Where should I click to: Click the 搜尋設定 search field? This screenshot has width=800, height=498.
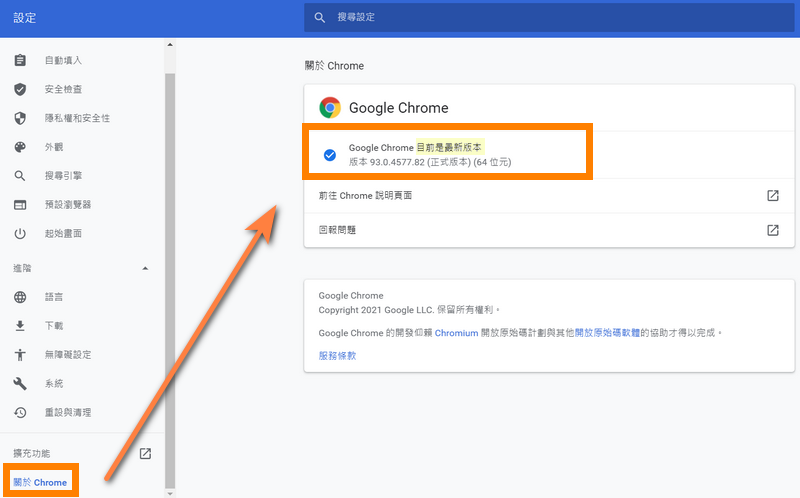point(549,17)
